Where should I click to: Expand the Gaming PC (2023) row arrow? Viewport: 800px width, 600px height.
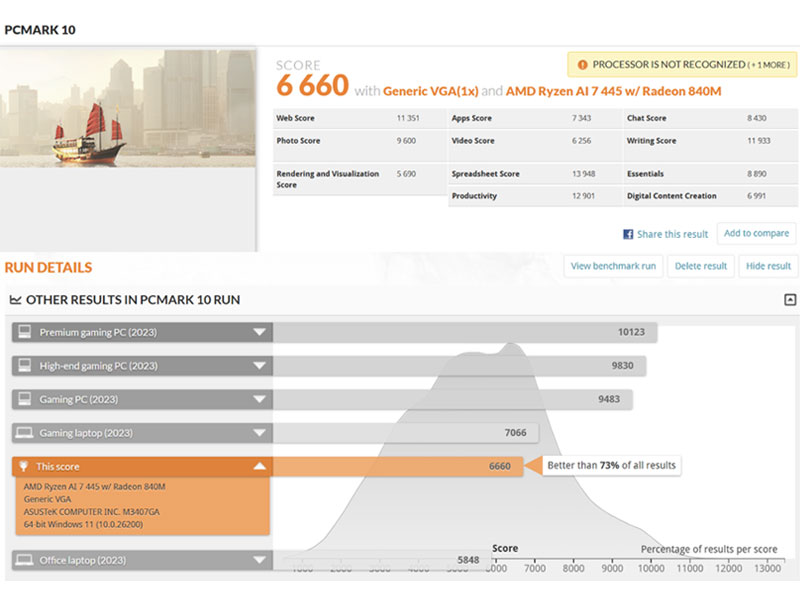coord(259,399)
